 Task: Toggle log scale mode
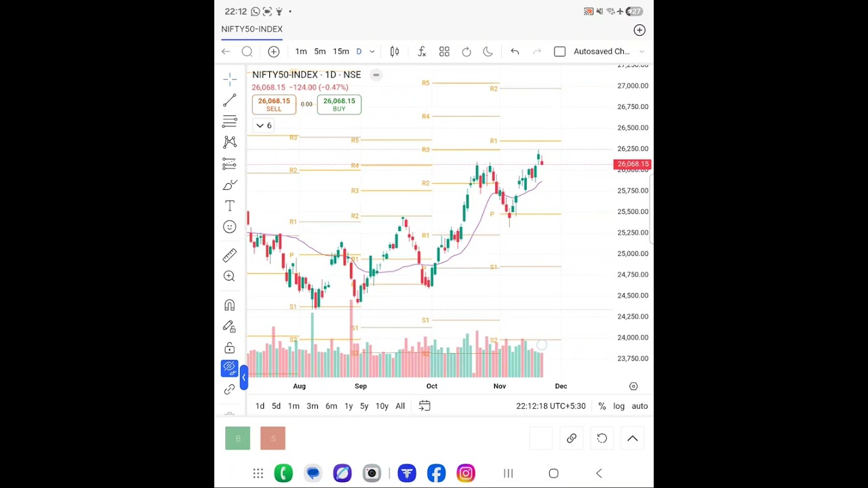coord(619,406)
